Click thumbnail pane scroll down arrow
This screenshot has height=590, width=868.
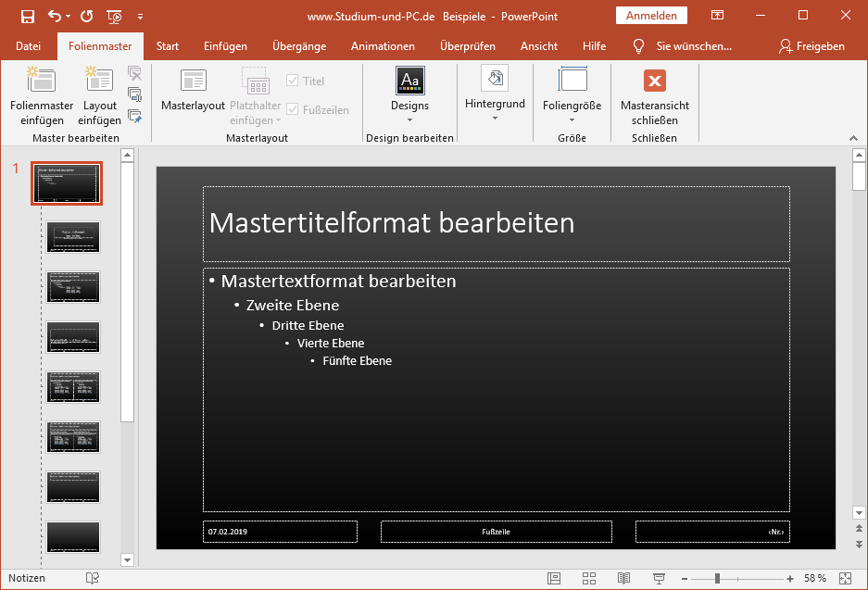click(x=127, y=560)
